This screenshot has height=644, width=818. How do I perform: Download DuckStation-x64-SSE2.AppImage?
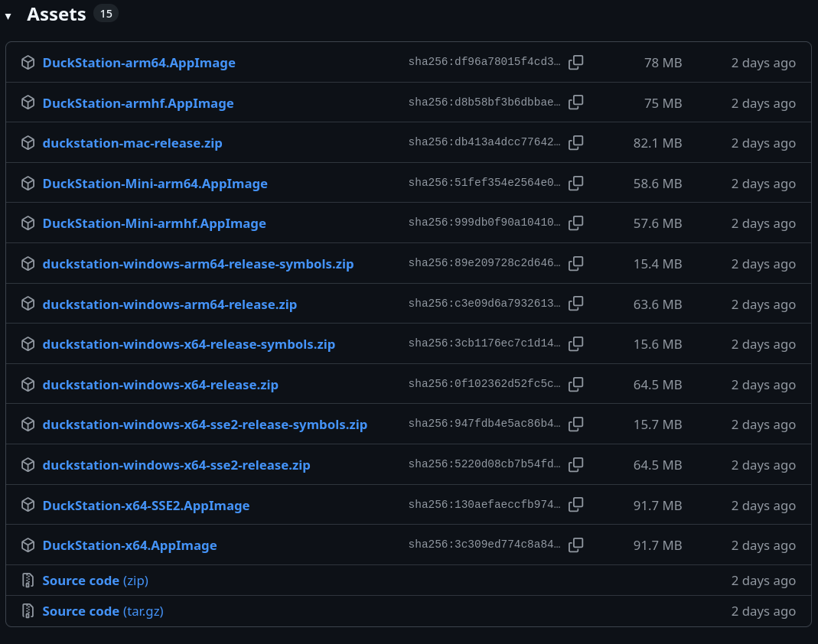(145, 506)
